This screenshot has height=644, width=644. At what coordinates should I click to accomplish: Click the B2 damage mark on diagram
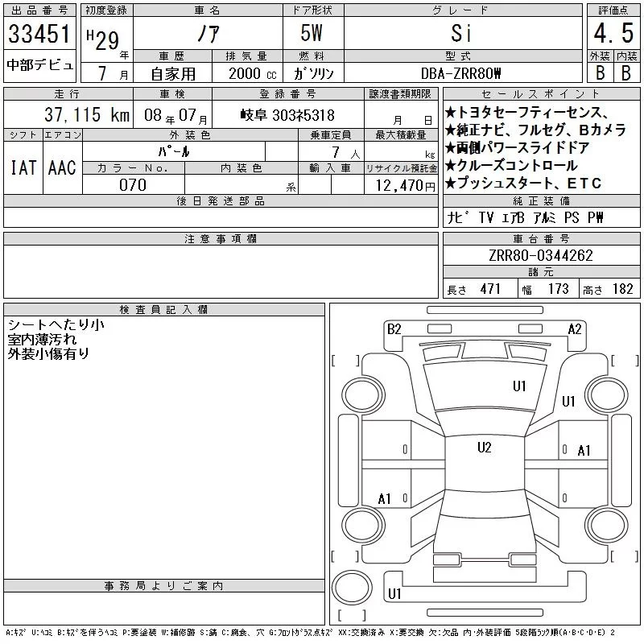click(x=394, y=329)
